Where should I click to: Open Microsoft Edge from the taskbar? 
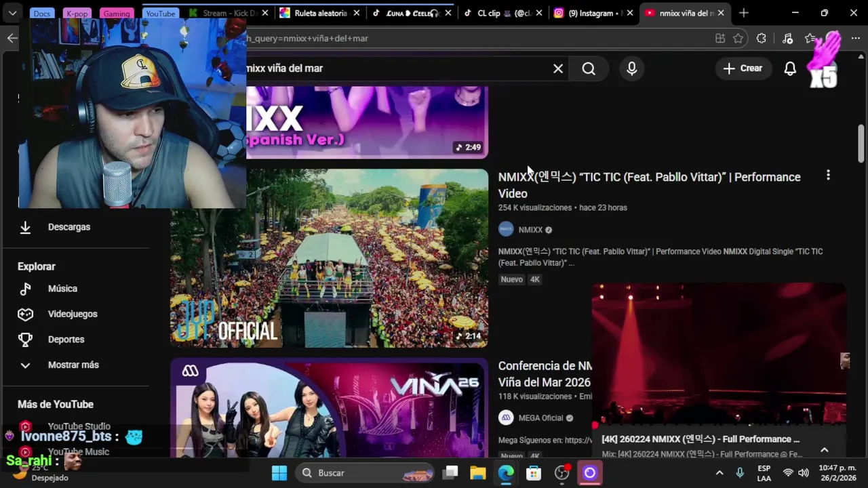pyautogui.click(x=506, y=473)
